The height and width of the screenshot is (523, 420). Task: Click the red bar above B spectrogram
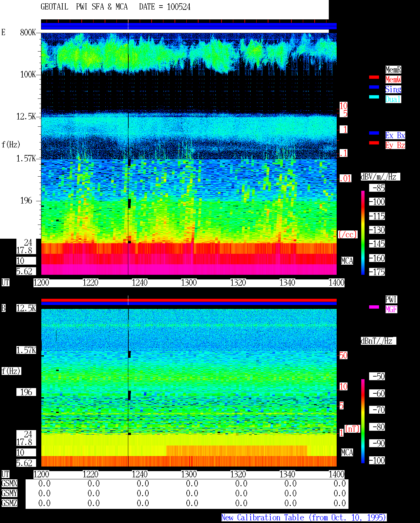(189, 300)
